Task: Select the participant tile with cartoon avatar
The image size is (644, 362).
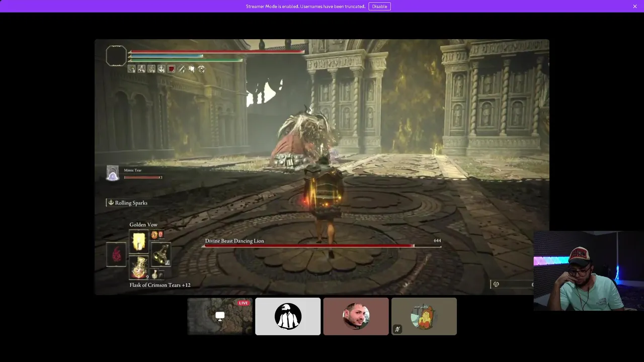Action: click(x=424, y=316)
